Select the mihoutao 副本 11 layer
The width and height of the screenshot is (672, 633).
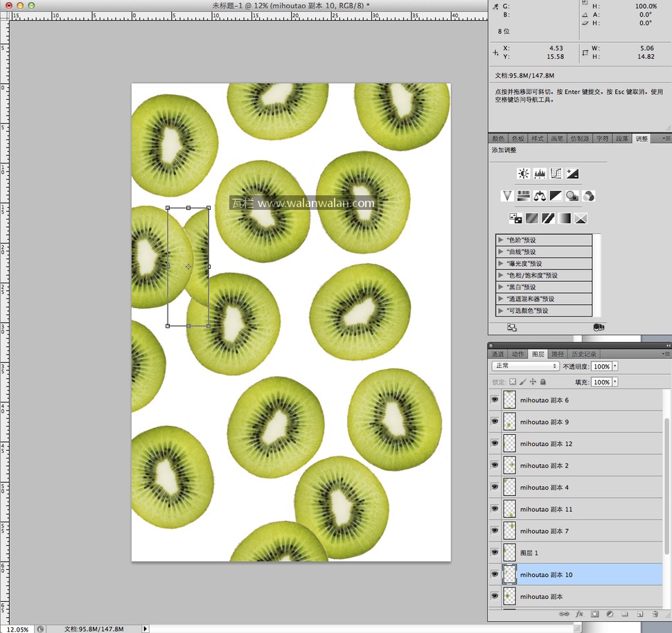[x=546, y=509]
